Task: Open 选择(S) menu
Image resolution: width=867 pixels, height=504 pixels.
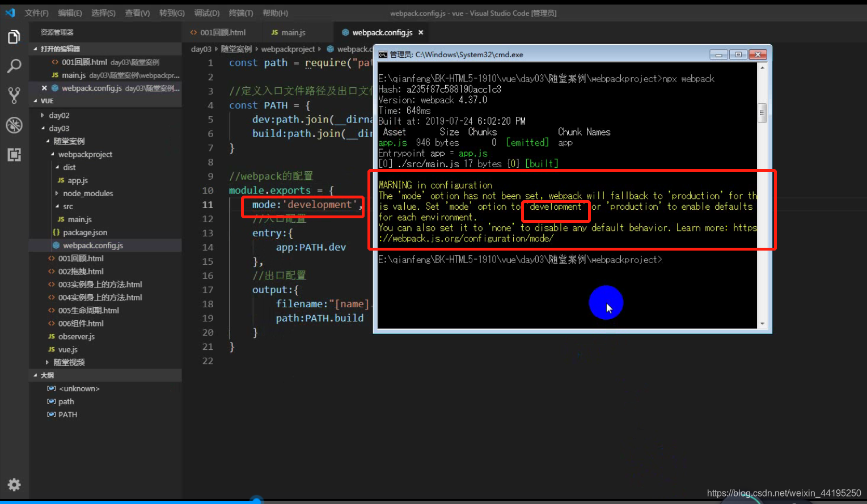Action: [x=103, y=13]
